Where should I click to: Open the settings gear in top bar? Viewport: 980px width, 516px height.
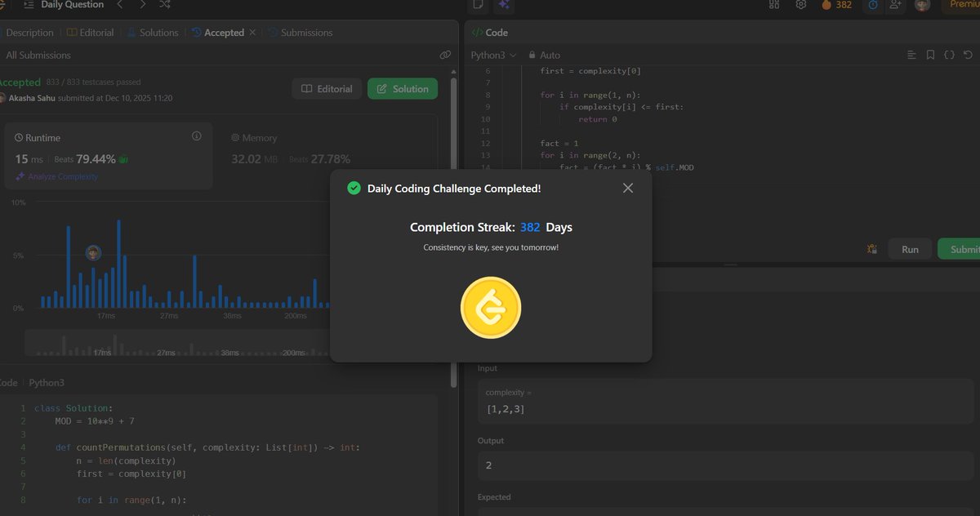801,4
